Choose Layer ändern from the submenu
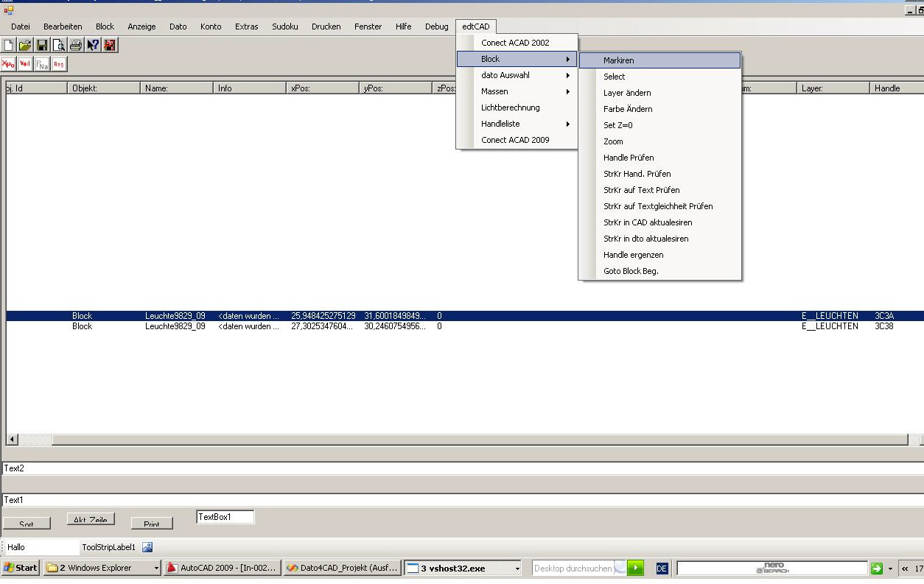Viewport: 924px width, 584px height. pos(627,93)
